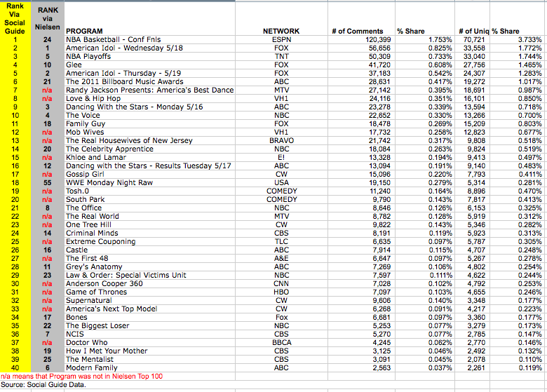Select the USA network cell
This screenshot has height=392, width=547.
pos(281,183)
